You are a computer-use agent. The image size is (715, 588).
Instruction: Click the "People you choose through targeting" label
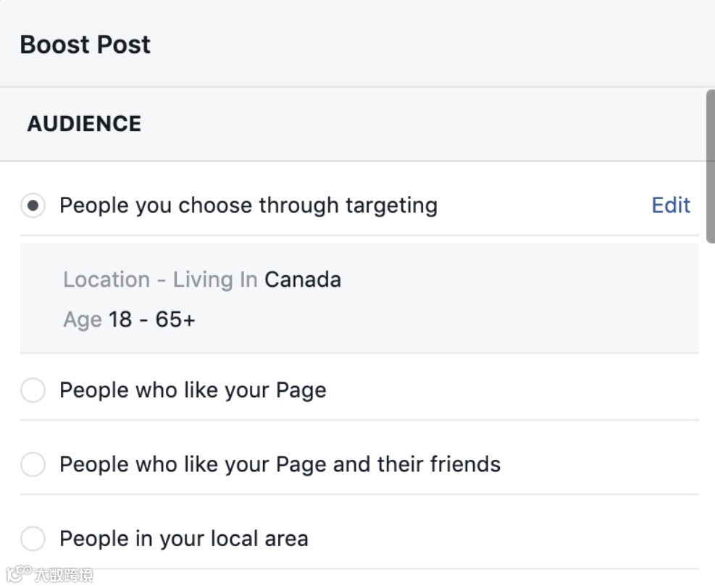[248, 206]
